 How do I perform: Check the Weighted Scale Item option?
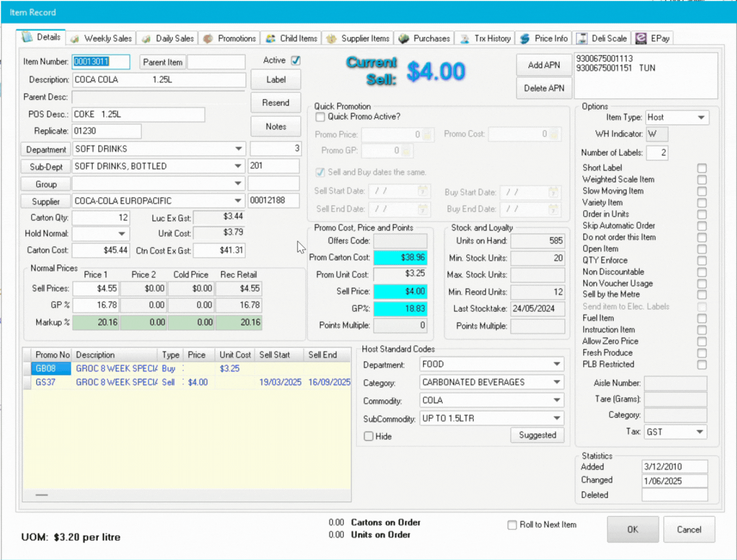coord(702,179)
